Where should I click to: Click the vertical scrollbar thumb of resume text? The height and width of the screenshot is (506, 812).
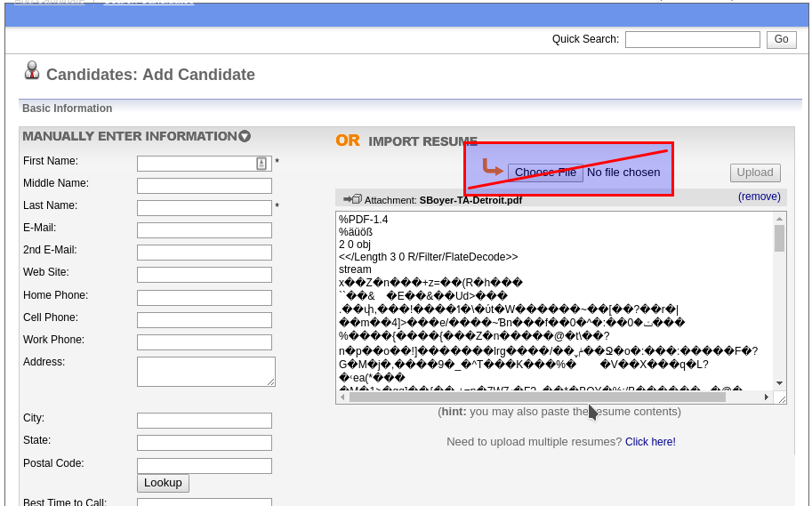(x=779, y=238)
